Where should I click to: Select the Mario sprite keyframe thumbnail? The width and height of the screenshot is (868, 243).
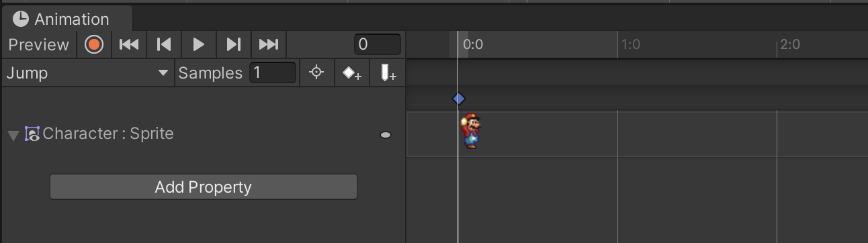pos(471,131)
